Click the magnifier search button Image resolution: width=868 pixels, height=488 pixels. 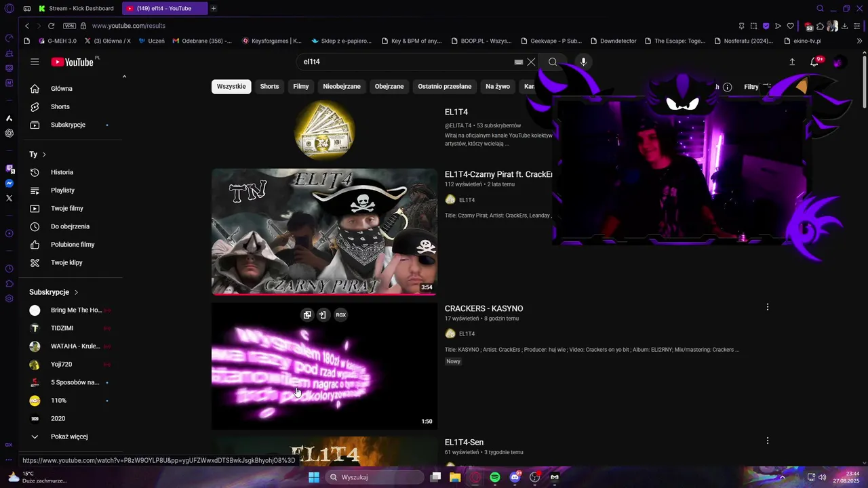[553, 62]
